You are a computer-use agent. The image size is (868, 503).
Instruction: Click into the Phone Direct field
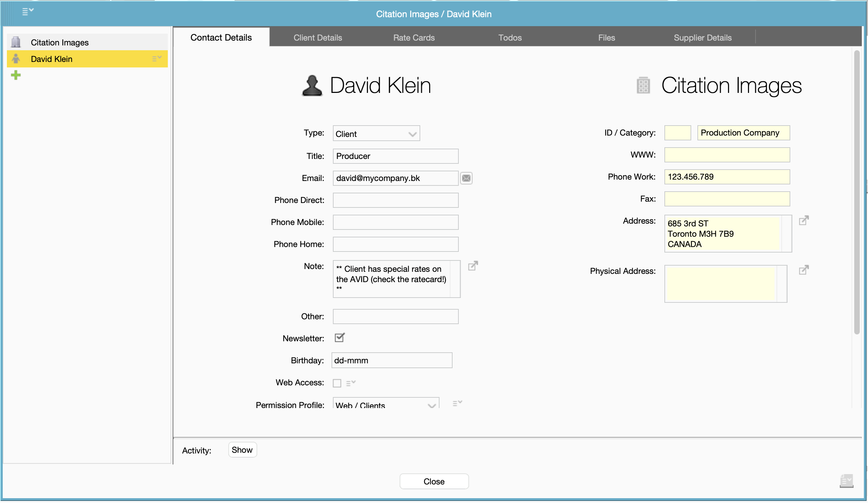[x=395, y=200]
